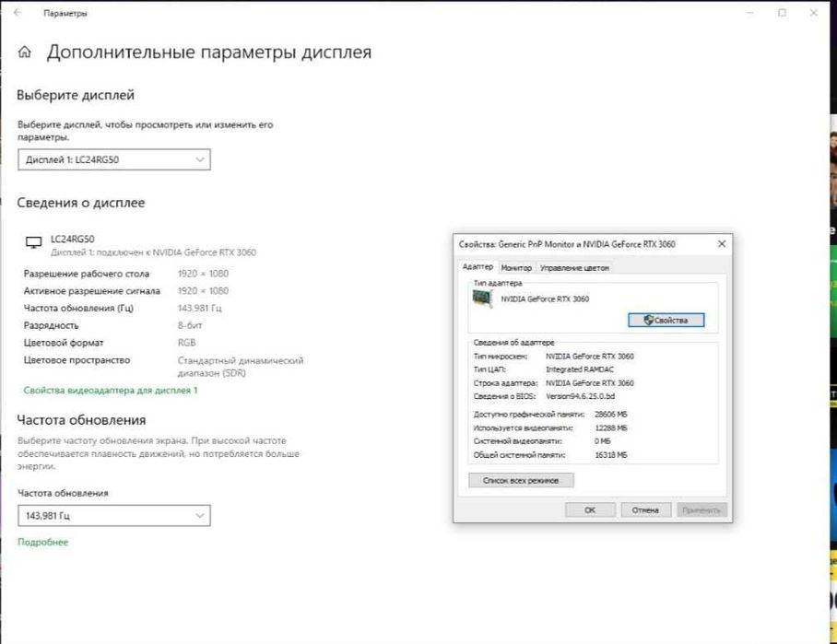The height and width of the screenshot is (644, 837).
Task: Click the Список всех режимов button
Action: [x=521, y=480]
